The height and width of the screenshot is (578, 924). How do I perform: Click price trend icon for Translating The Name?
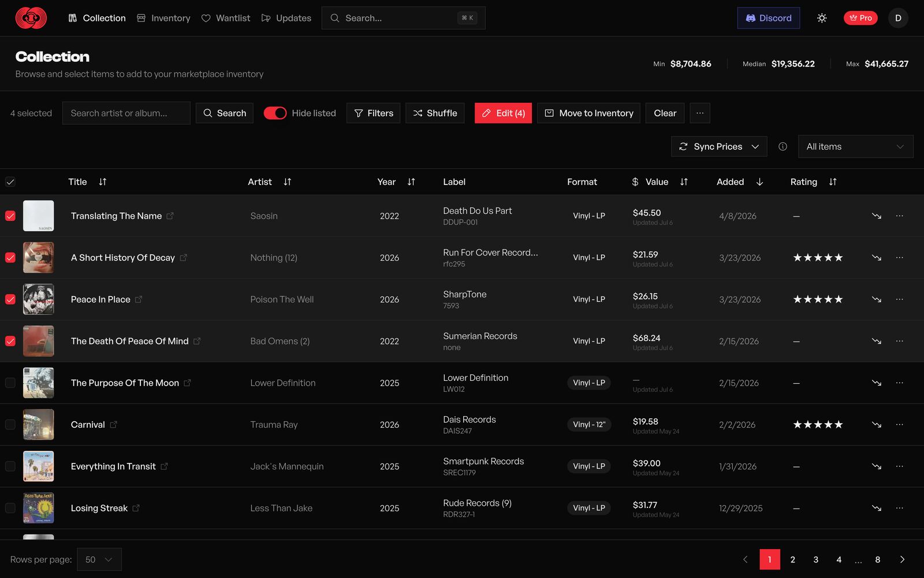877,216
